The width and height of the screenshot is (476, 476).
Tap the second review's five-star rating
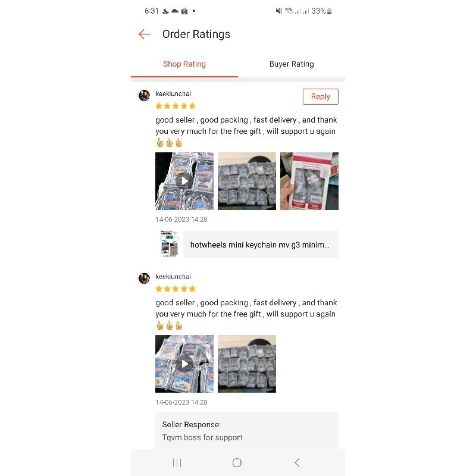[176, 289]
